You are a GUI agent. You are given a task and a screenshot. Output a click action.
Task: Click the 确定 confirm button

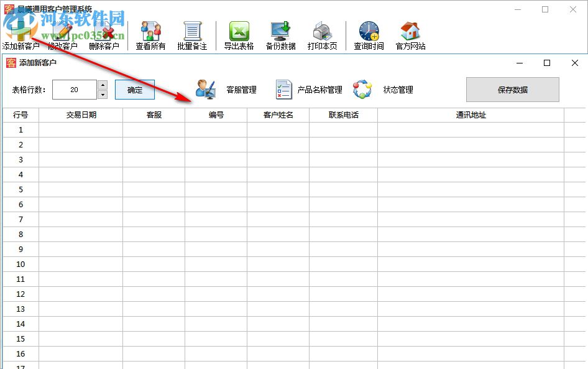[134, 89]
